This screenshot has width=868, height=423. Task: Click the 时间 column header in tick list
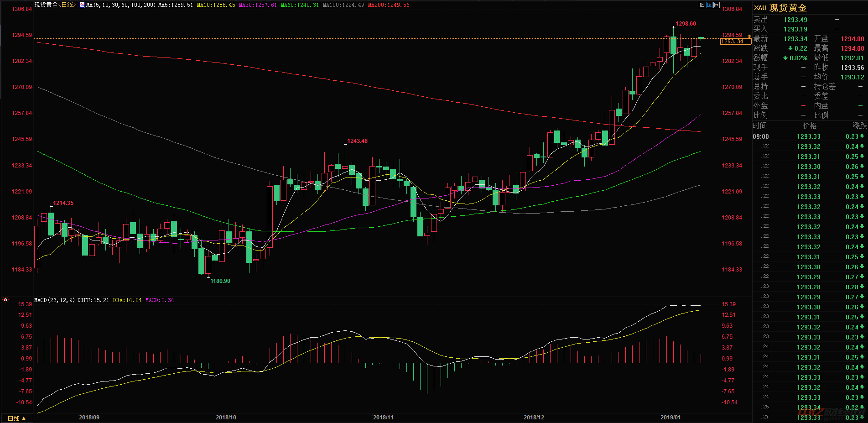(x=760, y=126)
